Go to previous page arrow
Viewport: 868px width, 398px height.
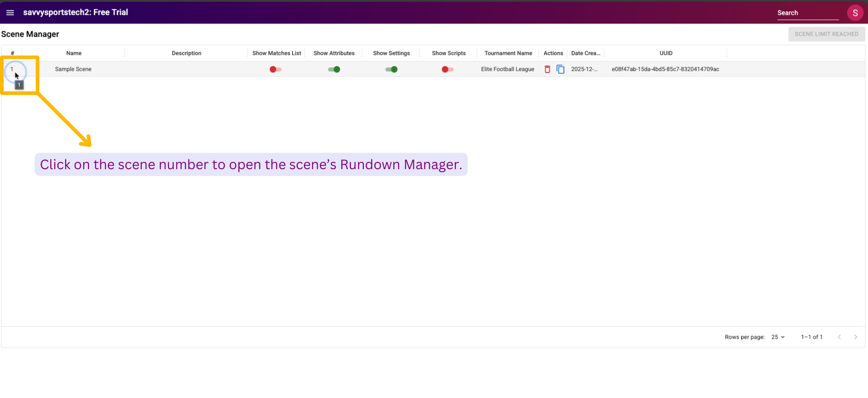coord(839,337)
